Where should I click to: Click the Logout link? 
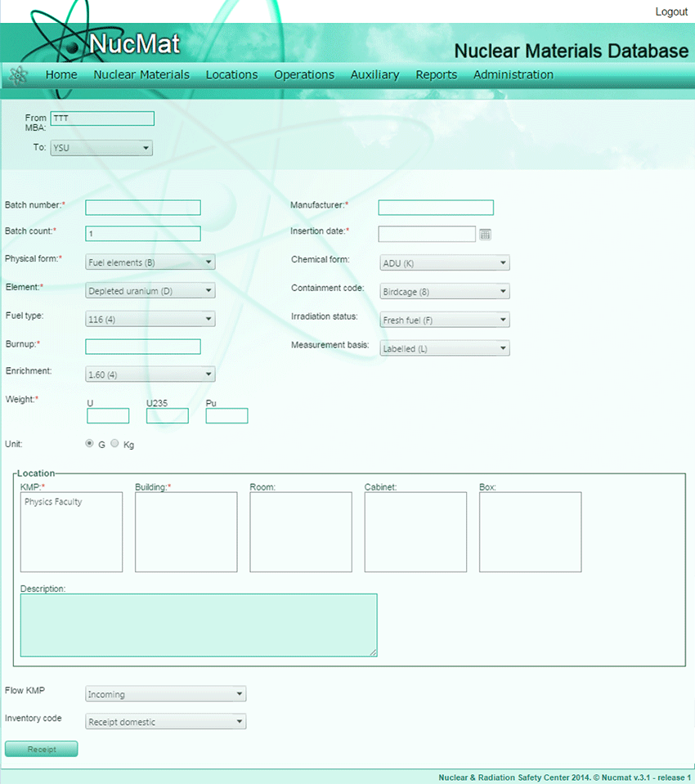(x=671, y=11)
